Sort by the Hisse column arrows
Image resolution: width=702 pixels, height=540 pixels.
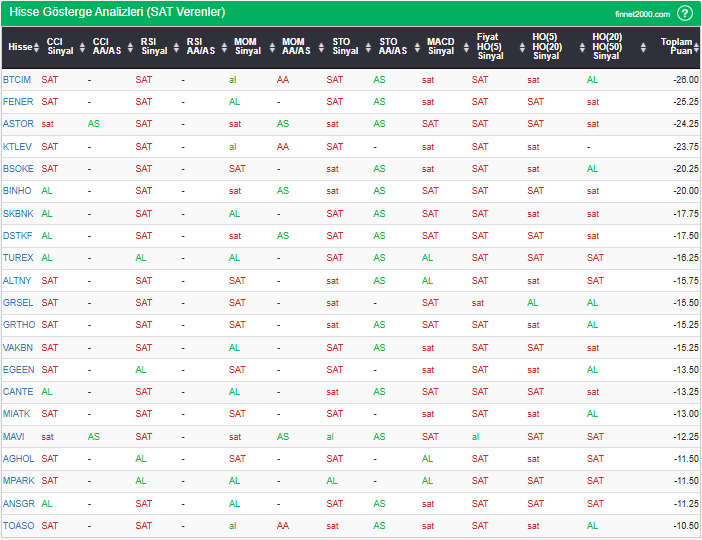coord(37,47)
